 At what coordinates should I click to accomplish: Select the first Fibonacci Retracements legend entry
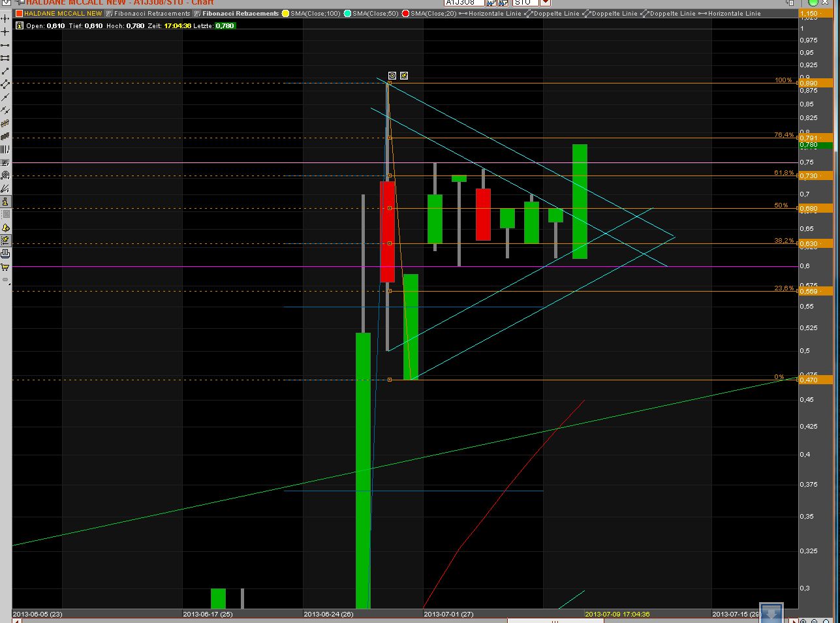[152, 13]
